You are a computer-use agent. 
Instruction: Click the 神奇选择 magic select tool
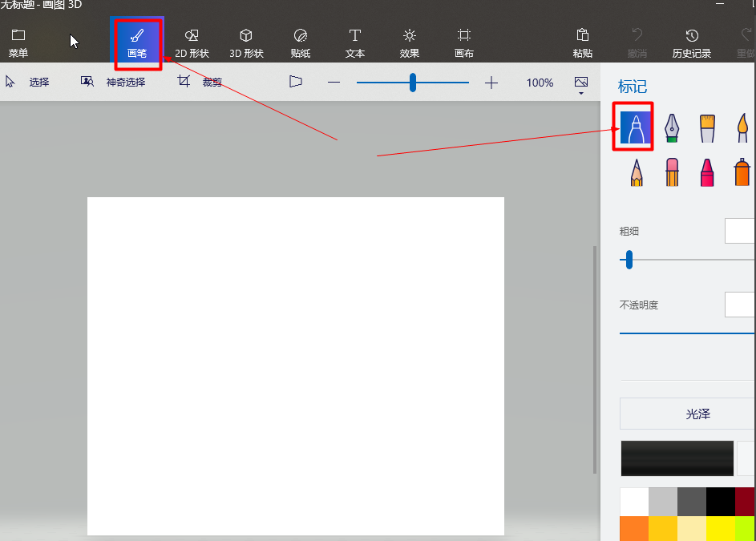(113, 82)
